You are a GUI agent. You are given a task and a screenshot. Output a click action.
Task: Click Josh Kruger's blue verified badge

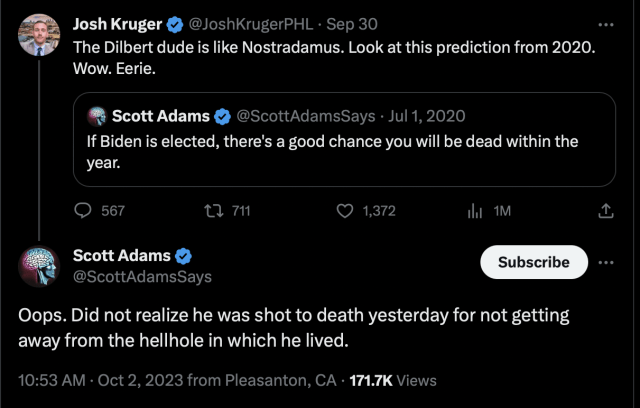click(175, 25)
